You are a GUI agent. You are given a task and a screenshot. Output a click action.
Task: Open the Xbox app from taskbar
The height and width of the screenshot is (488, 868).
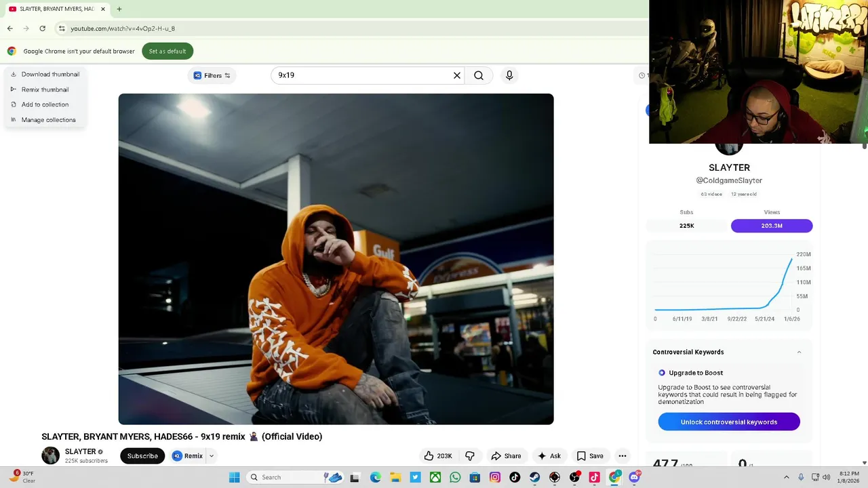[x=435, y=477]
